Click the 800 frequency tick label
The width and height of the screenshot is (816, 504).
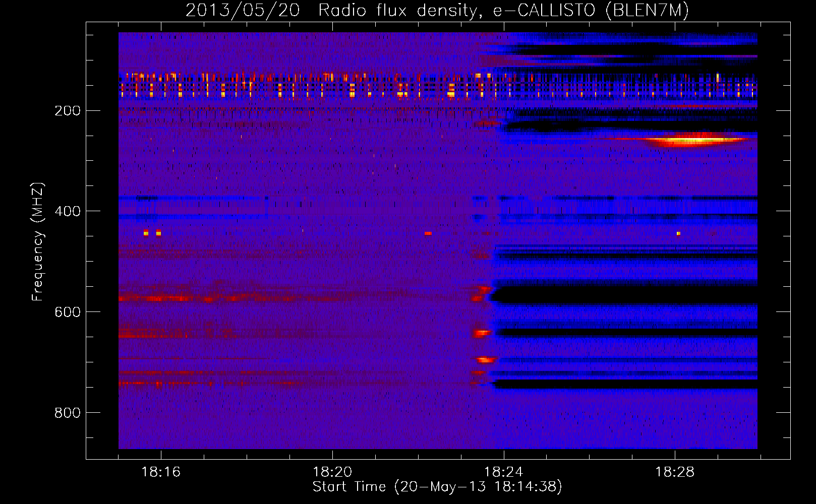tap(68, 413)
